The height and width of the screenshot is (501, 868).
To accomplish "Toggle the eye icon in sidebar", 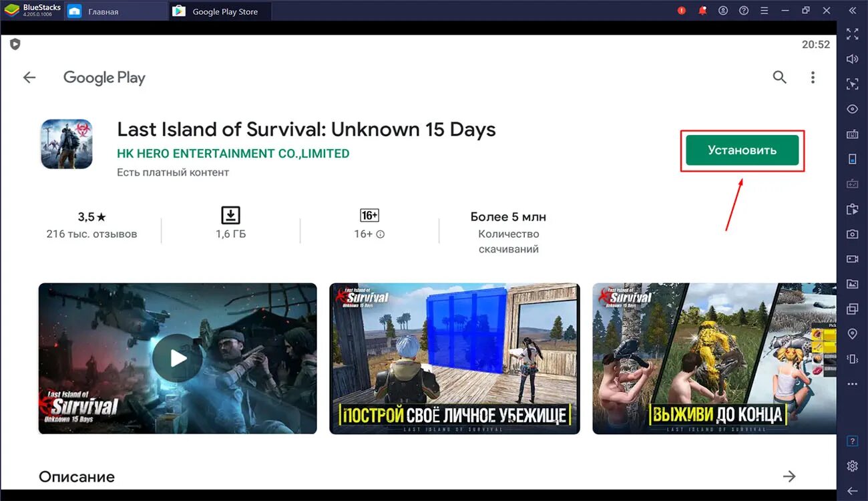I will click(x=852, y=109).
